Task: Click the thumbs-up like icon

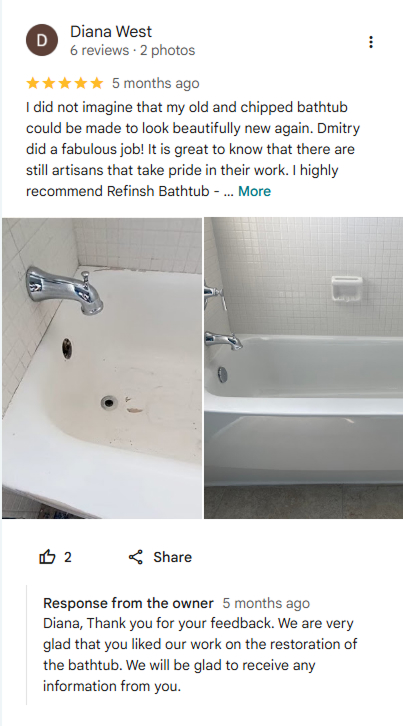Action: [x=47, y=557]
